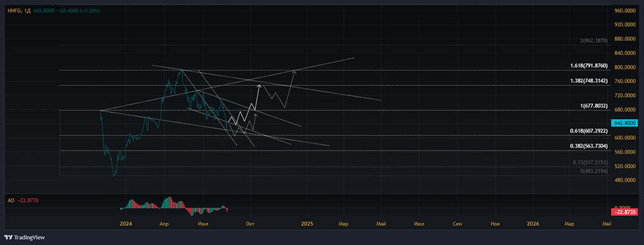
Task: Click 760.0000 on the price scale
Action: 625,81
